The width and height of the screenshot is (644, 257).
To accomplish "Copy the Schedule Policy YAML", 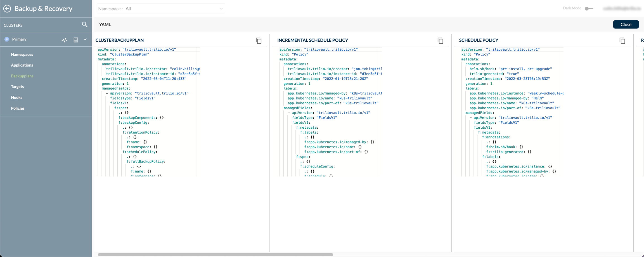I will coord(622,41).
